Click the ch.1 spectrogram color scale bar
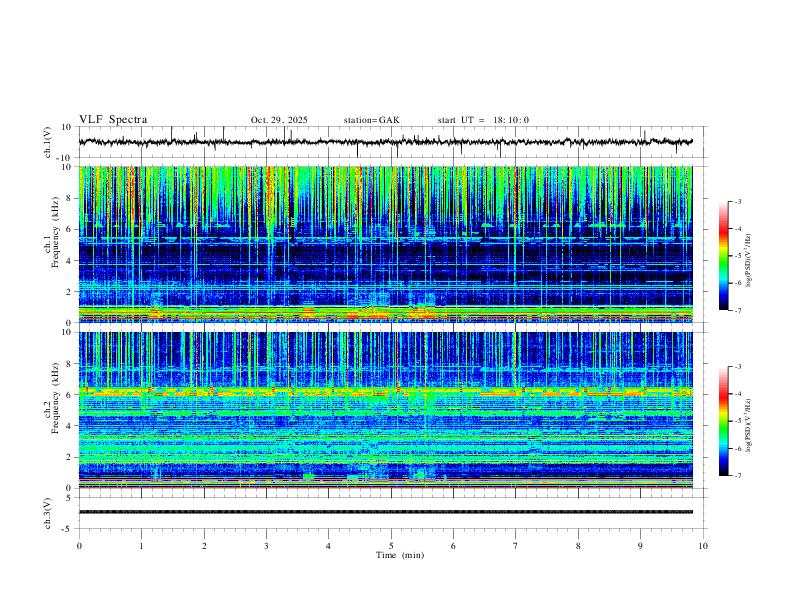Viewport: 792px width, 612px height. 723,256
